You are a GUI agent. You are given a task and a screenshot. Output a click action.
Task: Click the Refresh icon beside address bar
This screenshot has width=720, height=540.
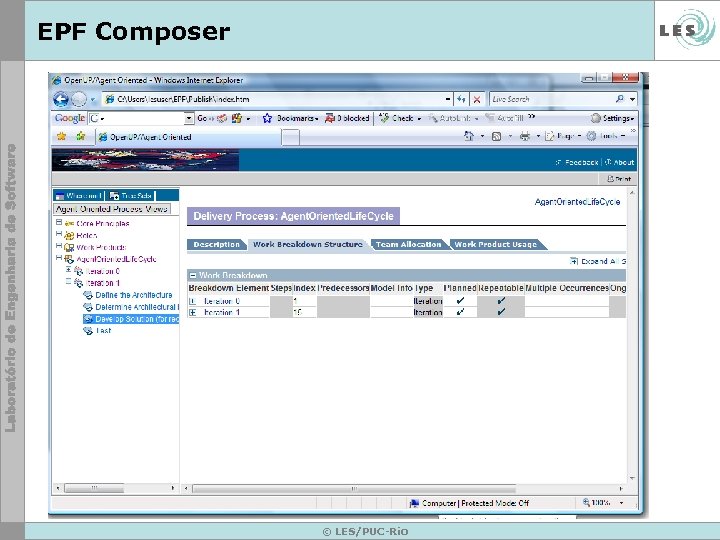[x=461, y=99]
